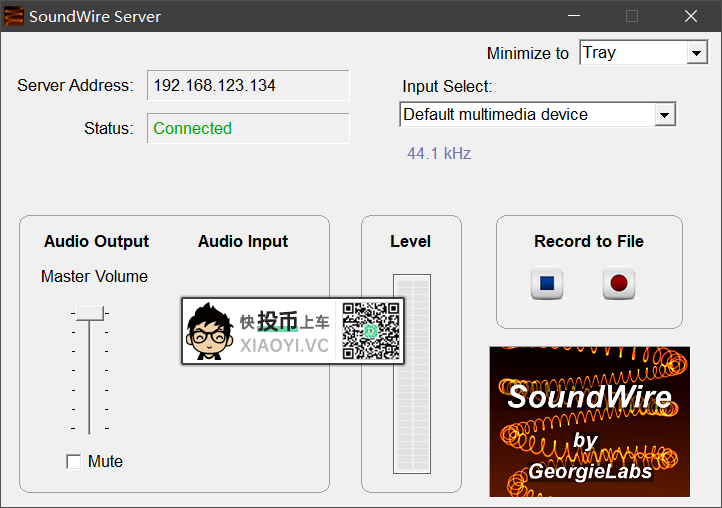
Task: Click the cartoon avatar with glasses
Action: (x=209, y=332)
